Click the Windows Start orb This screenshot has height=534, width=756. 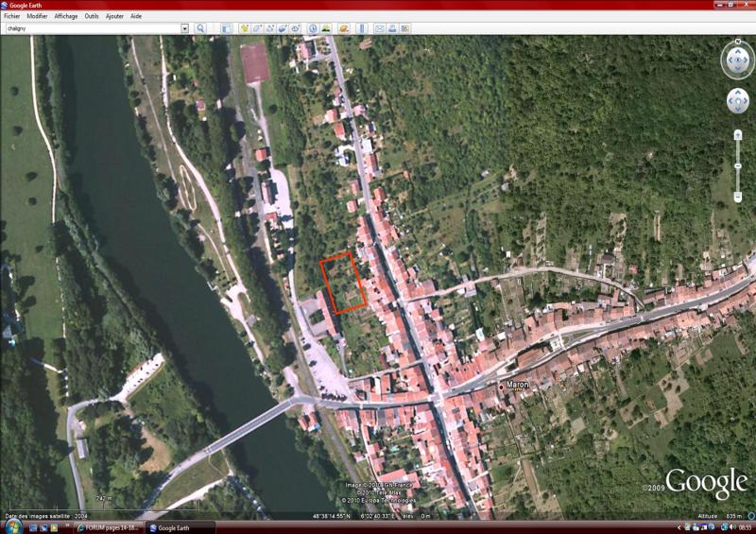pos(13,526)
